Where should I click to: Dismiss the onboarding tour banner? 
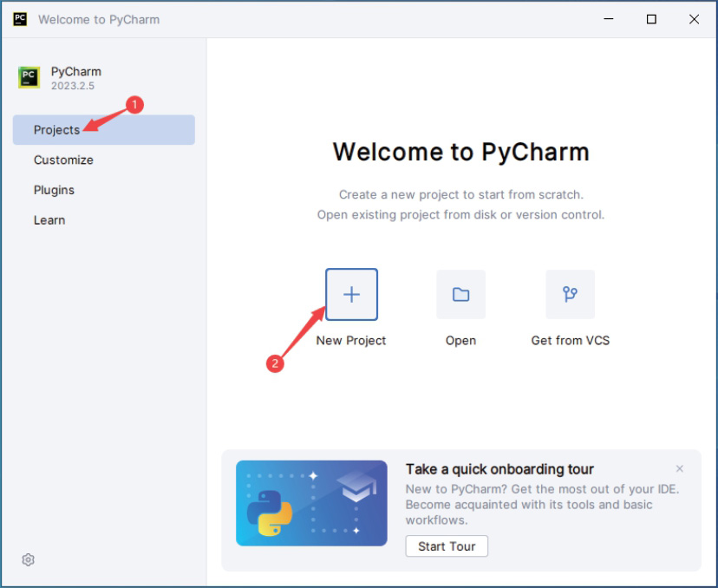[680, 468]
